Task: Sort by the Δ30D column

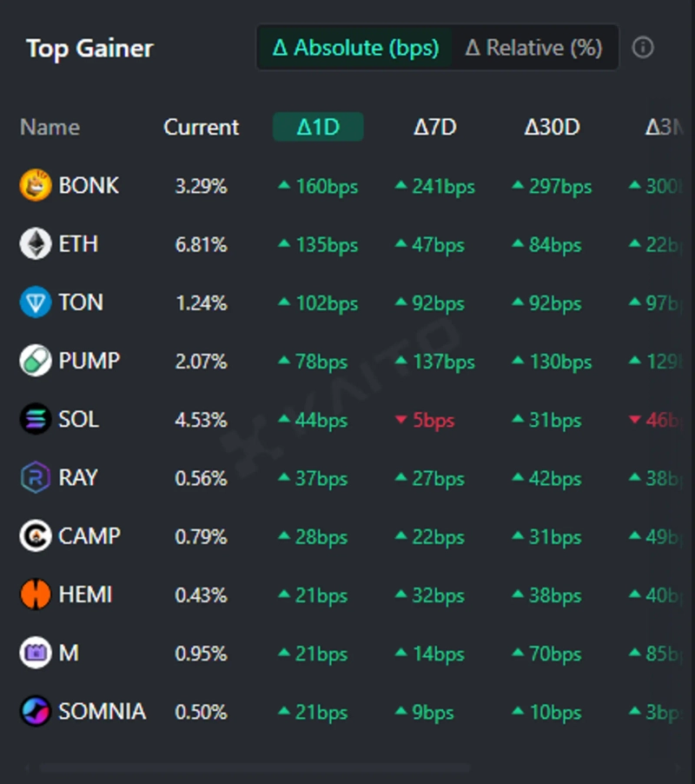Action: (x=552, y=128)
